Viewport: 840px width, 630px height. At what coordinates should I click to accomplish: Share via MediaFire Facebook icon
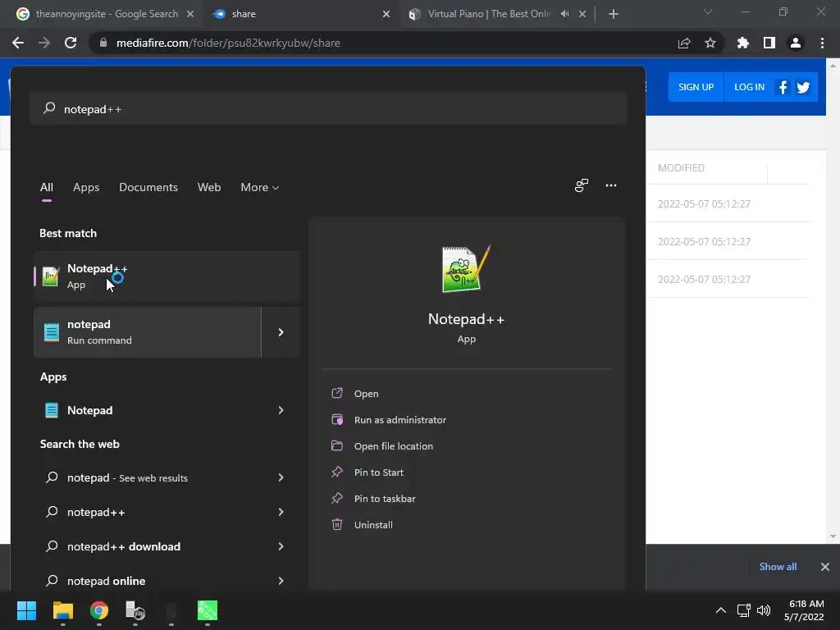(x=783, y=87)
